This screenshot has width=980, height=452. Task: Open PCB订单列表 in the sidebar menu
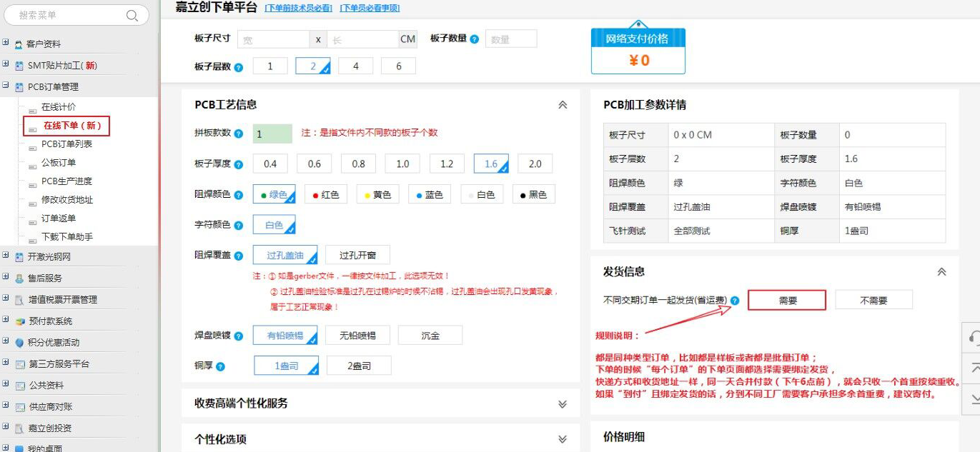66,144
